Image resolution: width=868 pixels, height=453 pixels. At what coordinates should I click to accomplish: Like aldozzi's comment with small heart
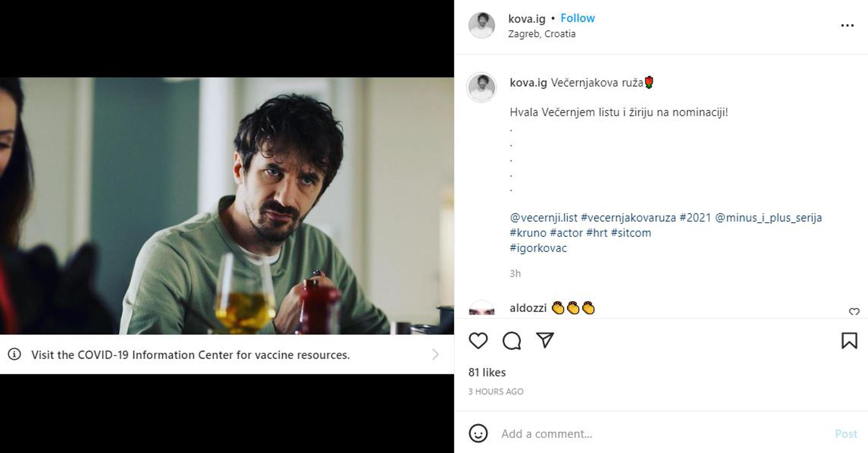(x=854, y=311)
